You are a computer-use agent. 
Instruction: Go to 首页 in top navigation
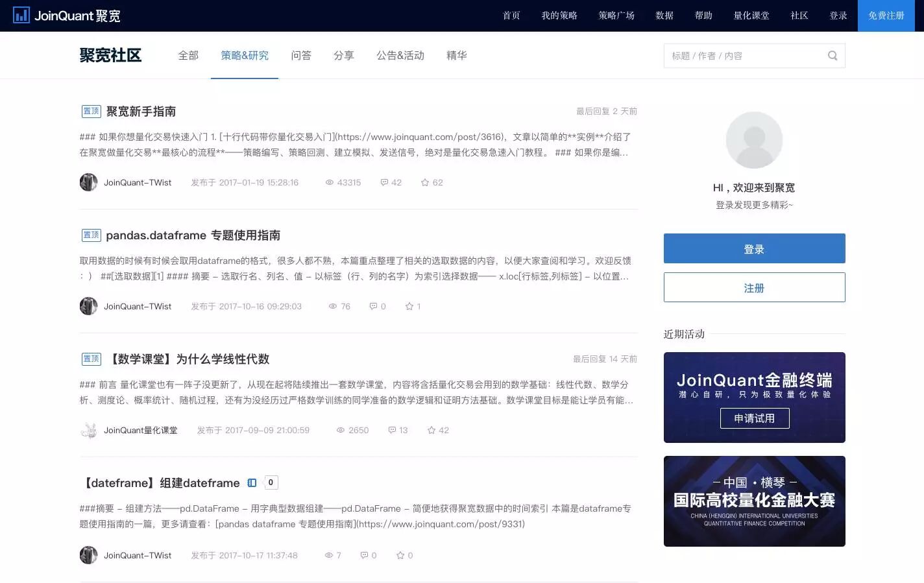(x=511, y=16)
